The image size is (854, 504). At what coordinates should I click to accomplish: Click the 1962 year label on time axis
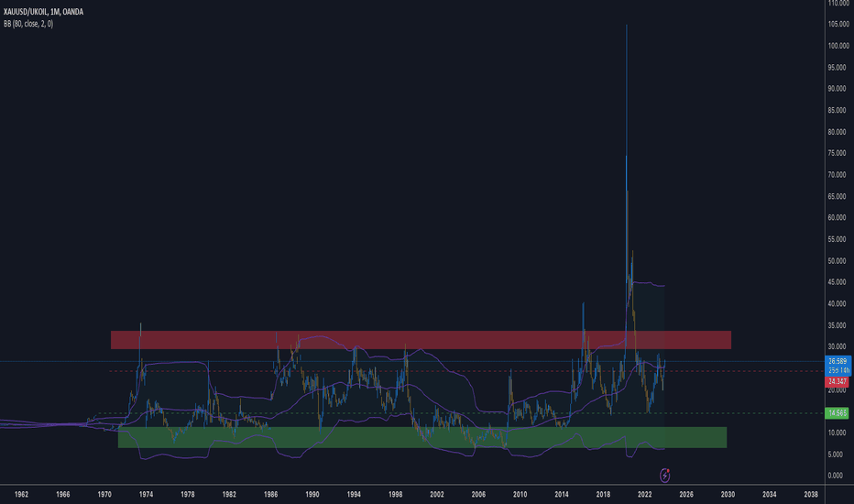[x=21, y=495]
